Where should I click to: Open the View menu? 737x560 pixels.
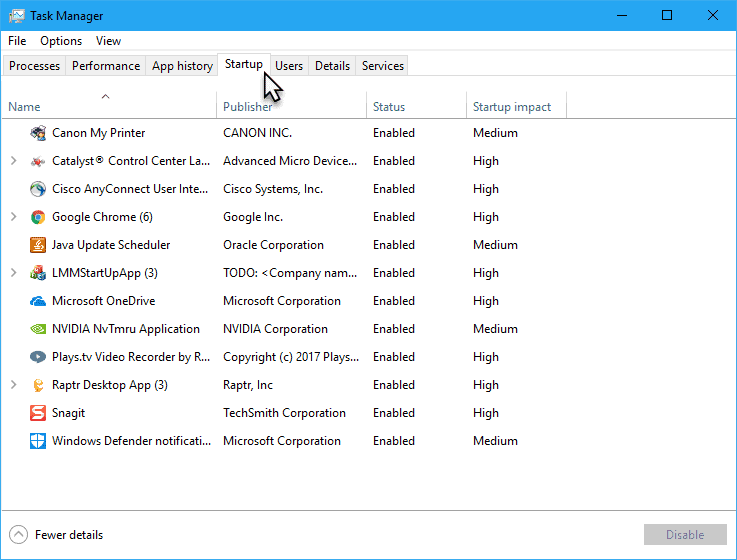(x=109, y=41)
